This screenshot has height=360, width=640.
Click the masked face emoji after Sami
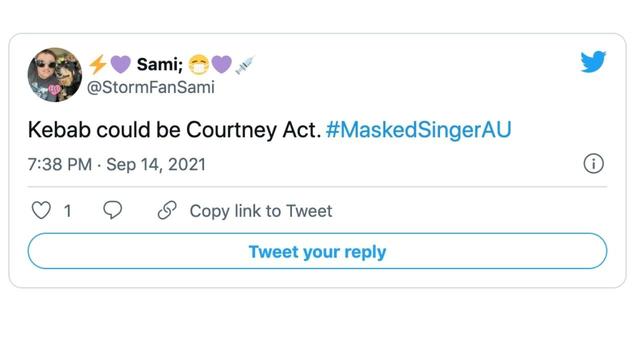[x=199, y=64]
